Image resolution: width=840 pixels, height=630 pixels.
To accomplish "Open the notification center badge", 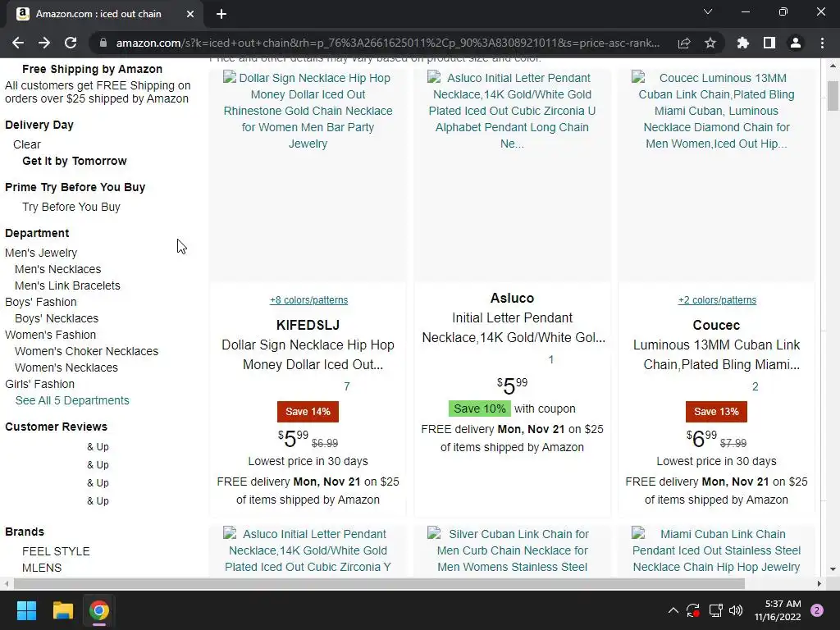I will click(817, 610).
